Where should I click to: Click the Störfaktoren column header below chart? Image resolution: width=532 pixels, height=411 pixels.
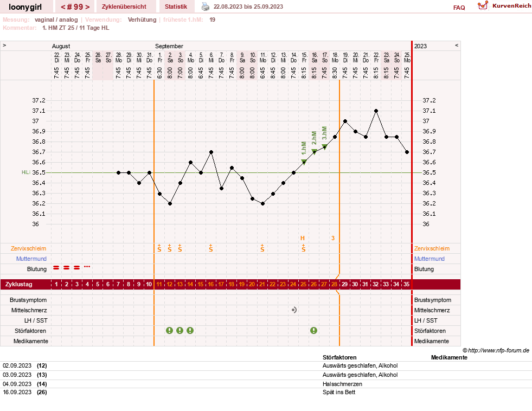[x=339, y=357]
